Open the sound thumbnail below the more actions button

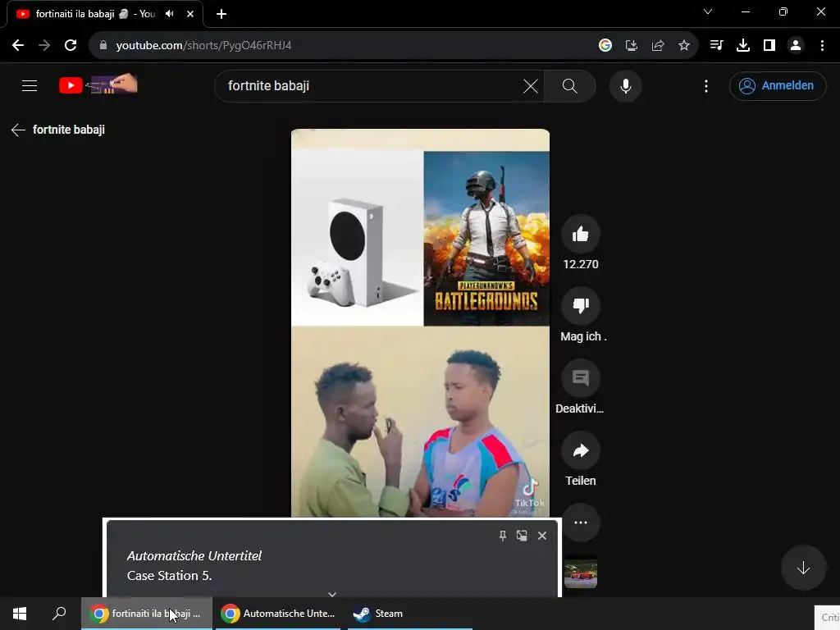[581, 573]
